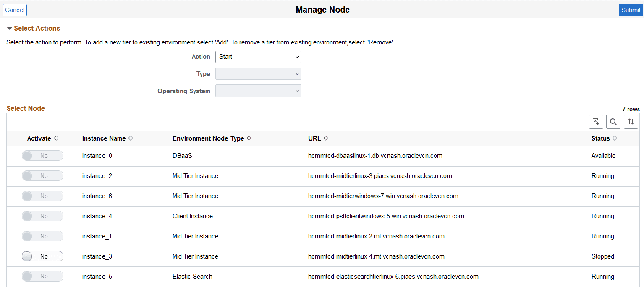The width and height of the screenshot is (644, 290).
Task: Click the Select Node section heading
Action: 26,108
